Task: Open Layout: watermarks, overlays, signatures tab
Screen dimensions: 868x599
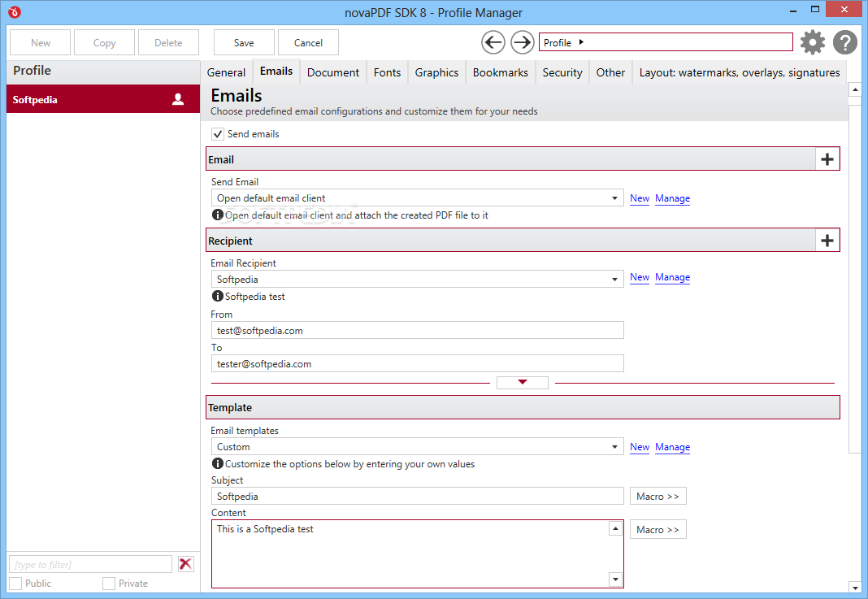Action: (x=740, y=72)
